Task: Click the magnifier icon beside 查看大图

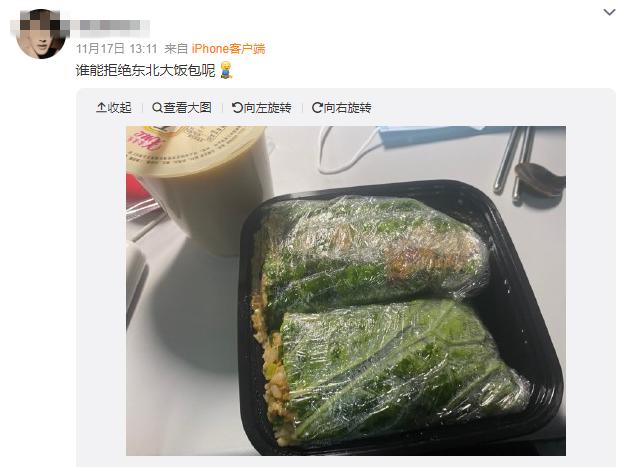Action: tap(157, 107)
